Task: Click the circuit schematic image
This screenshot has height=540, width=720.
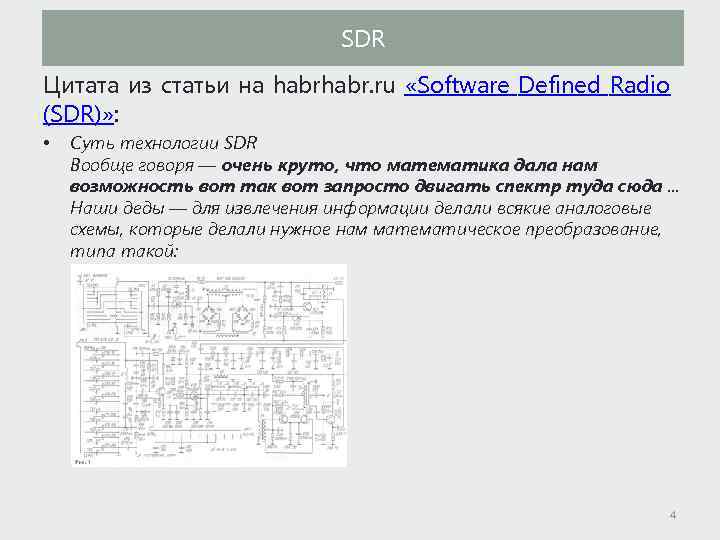Action: pos(209,366)
